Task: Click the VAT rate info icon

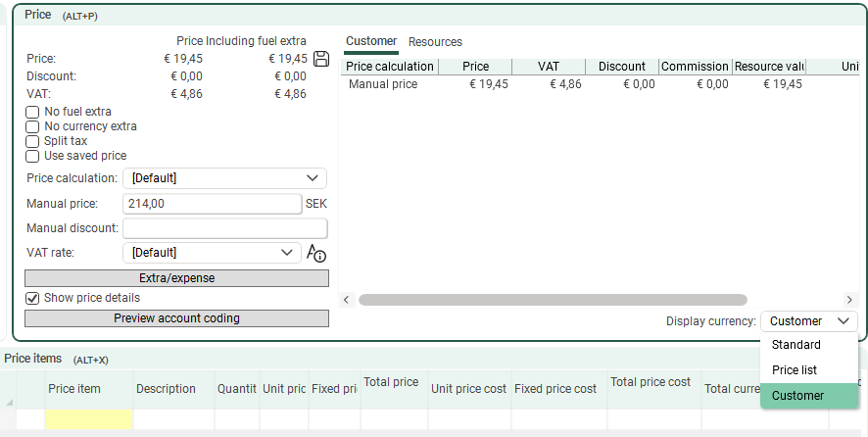Action: [x=315, y=253]
